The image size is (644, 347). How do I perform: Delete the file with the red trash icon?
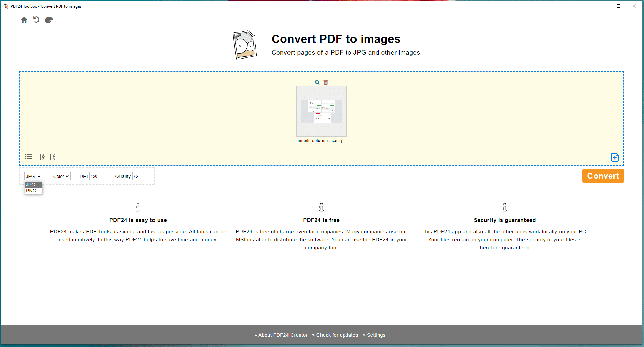coord(326,82)
